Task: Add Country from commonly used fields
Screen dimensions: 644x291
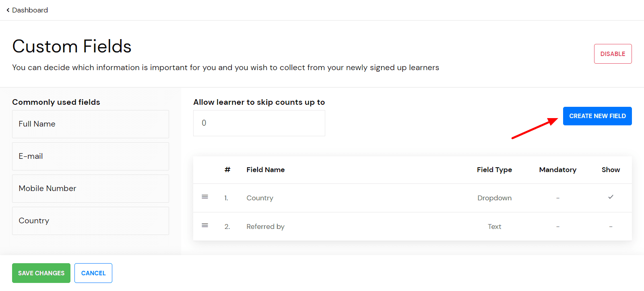Action: click(x=91, y=221)
